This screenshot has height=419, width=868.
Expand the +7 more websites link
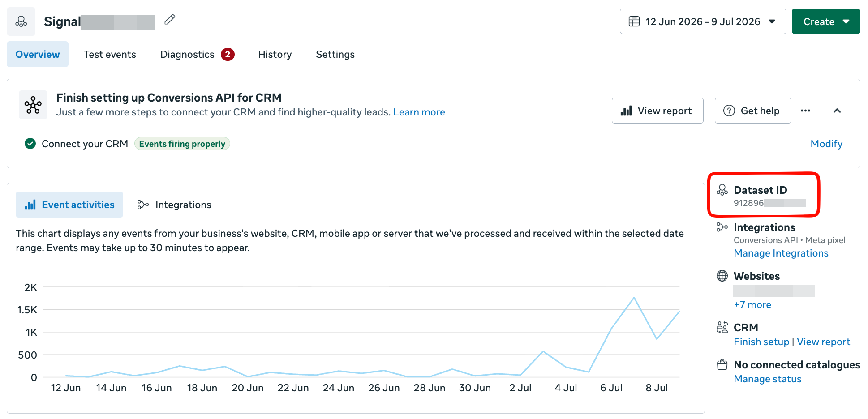(x=752, y=304)
